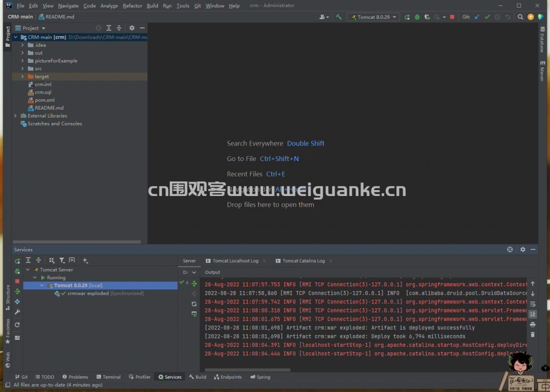Print the log output
The width and height of the screenshot is (550, 392).
pos(532,324)
